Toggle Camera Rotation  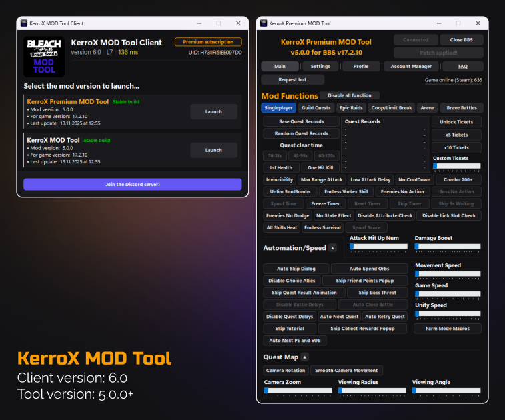click(286, 371)
